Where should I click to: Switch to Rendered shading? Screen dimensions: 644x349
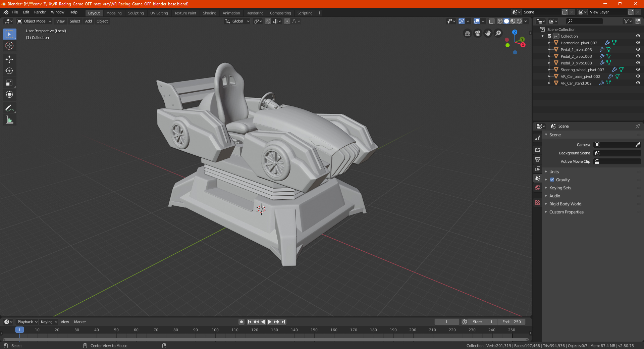point(519,21)
